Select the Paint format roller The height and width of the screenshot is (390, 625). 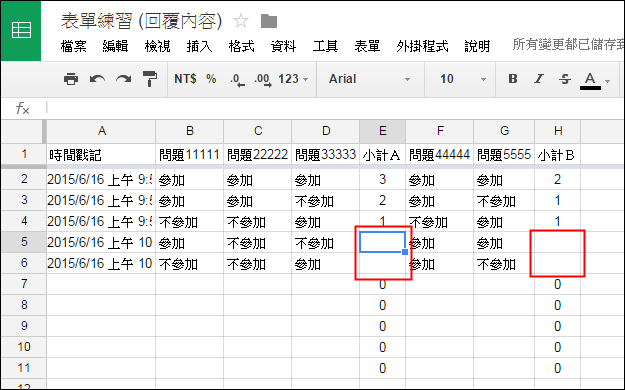[x=150, y=79]
